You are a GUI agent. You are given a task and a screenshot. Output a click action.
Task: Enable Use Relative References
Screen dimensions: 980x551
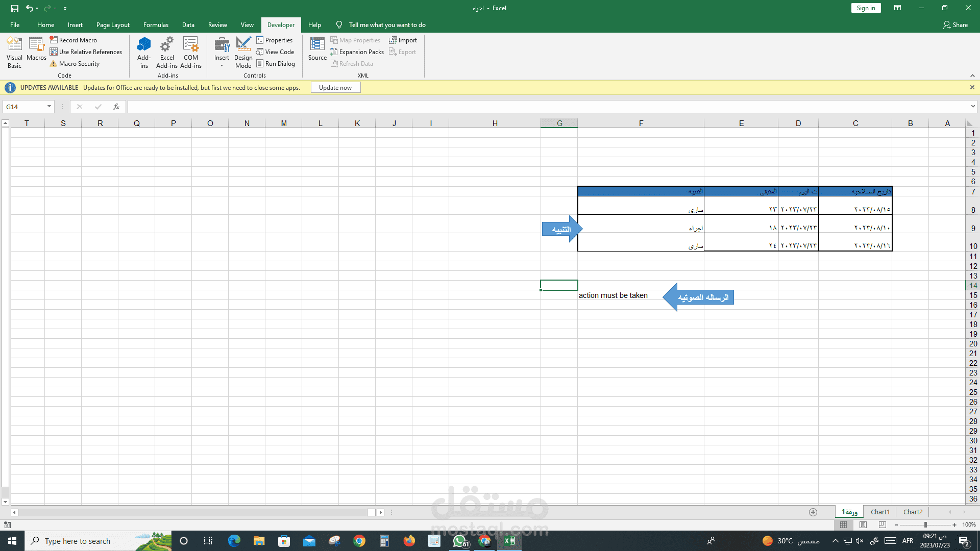tap(86, 51)
